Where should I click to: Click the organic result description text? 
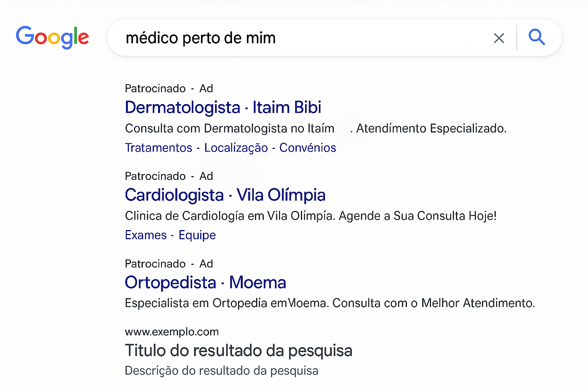tap(222, 371)
